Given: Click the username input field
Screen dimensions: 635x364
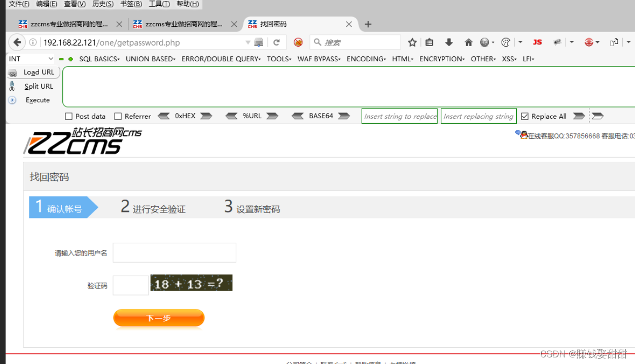Looking at the screenshot, I should (x=174, y=252).
